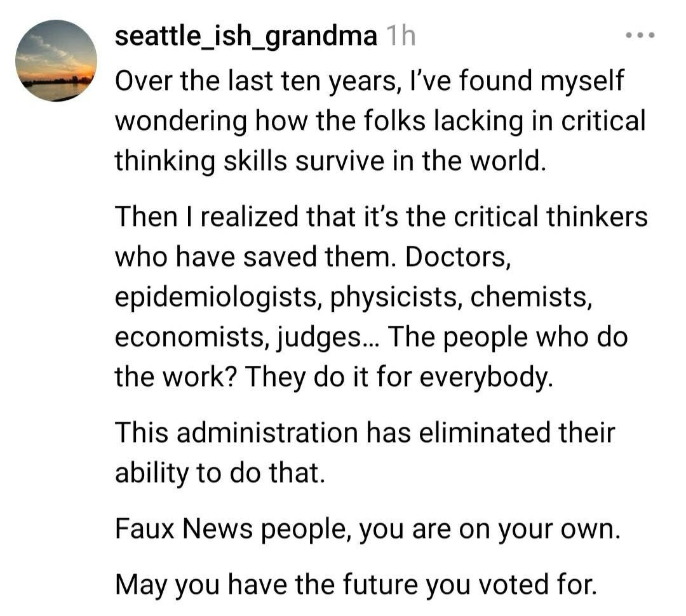Select the line 'Over the last ten years'
Image resolution: width=686 pixels, height=616 pixels.
pyautogui.click(x=369, y=81)
